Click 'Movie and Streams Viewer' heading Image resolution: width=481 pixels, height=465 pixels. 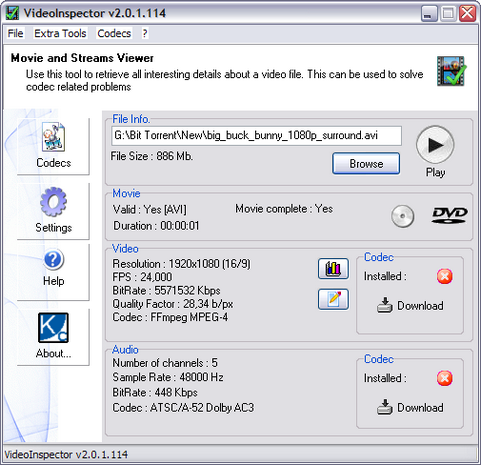coord(82,58)
